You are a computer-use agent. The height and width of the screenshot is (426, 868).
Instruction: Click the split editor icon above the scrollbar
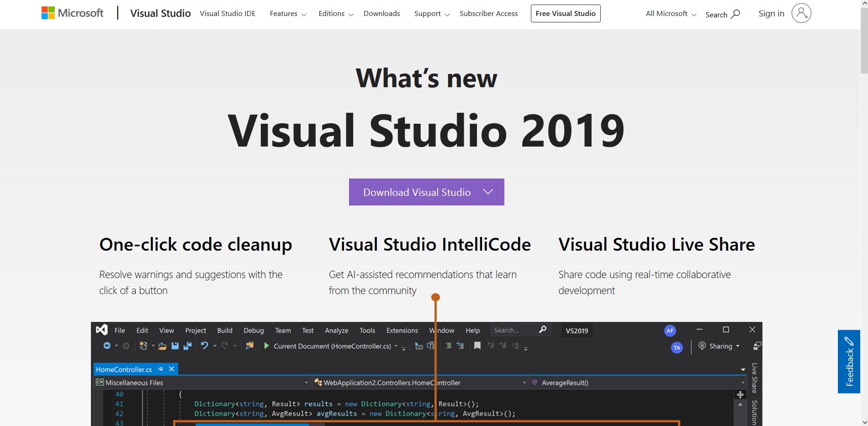coord(740,394)
